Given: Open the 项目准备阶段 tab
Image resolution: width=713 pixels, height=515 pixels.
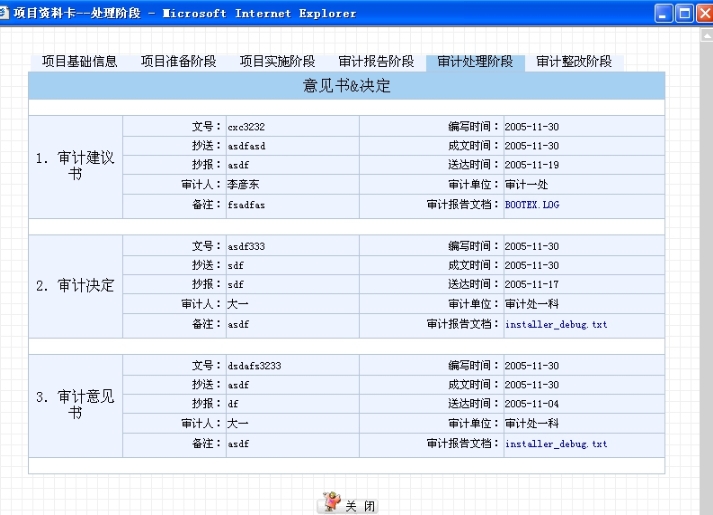Looking at the screenshot, I should 178,62.
